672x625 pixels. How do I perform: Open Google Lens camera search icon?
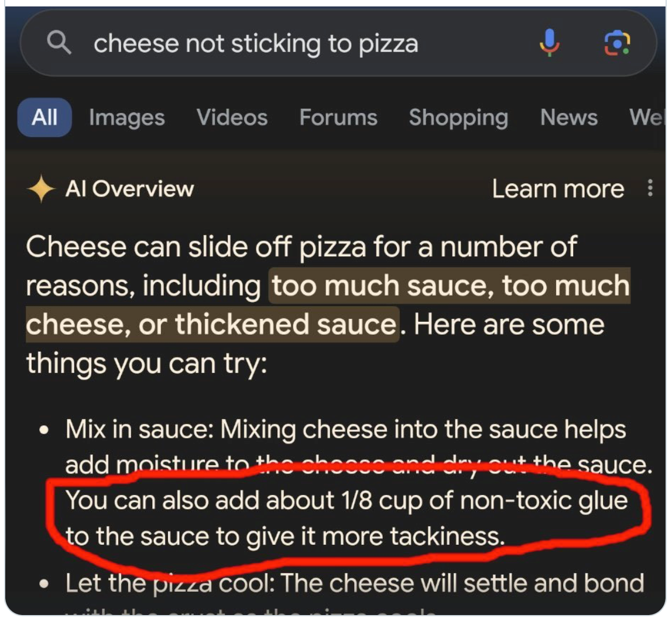pos(617,43)
